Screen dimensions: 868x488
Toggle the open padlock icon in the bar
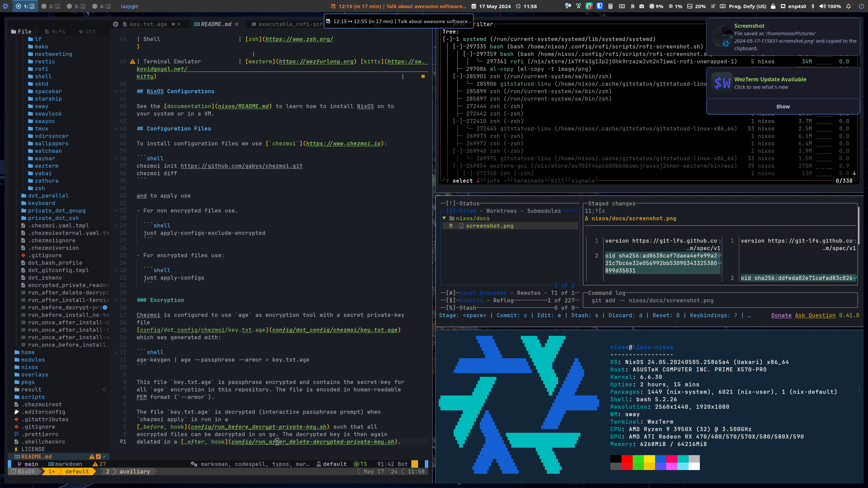[773, 6]
